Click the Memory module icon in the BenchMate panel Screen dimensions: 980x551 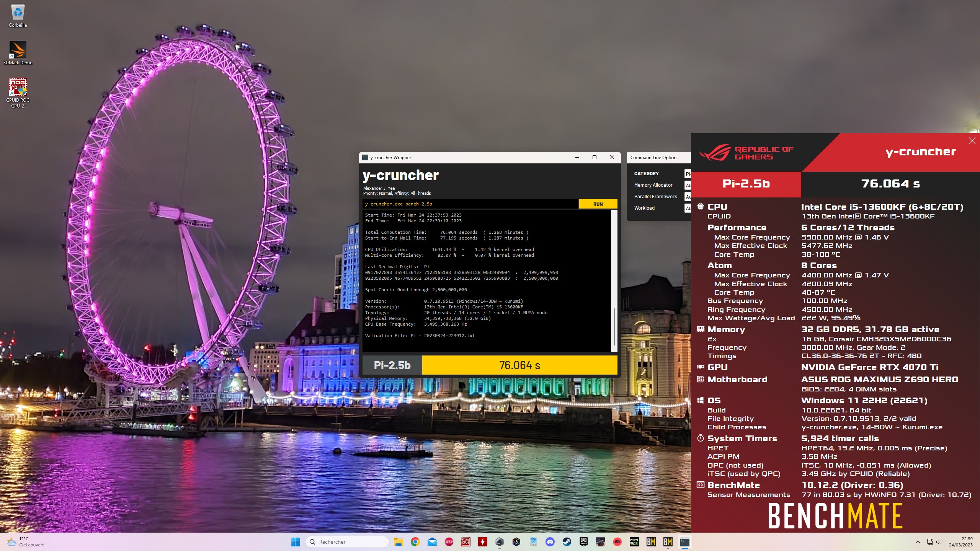(700, 329)
